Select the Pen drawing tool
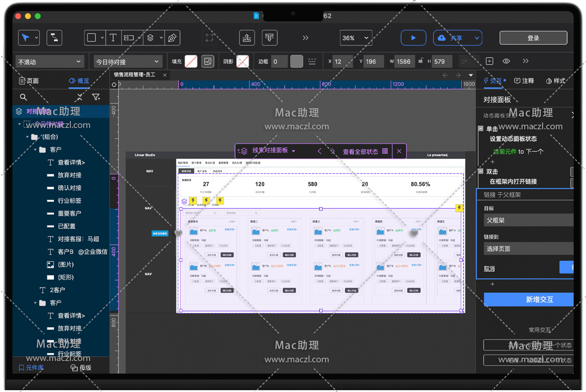Image resolution: width=586 pixels, height=392 pixels. pyautogui.click(x=172, y=38)
